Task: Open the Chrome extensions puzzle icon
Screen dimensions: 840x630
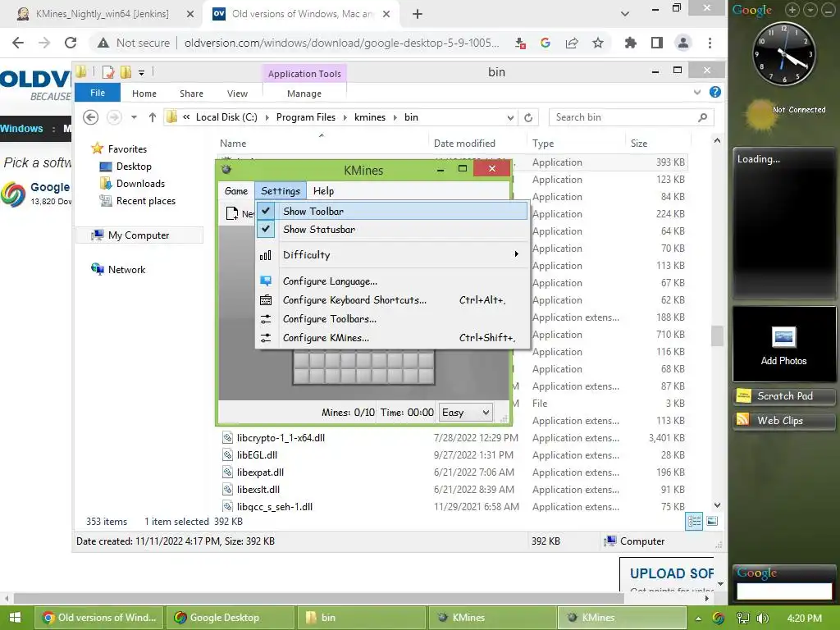Action: tap(631, 43)
